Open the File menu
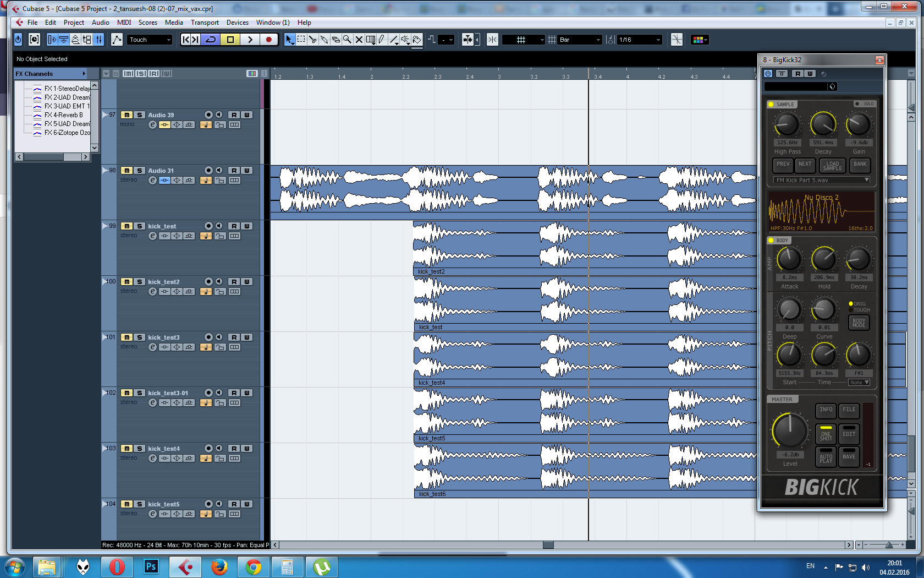This screenshot has height=578, width=924. [32, 23]
